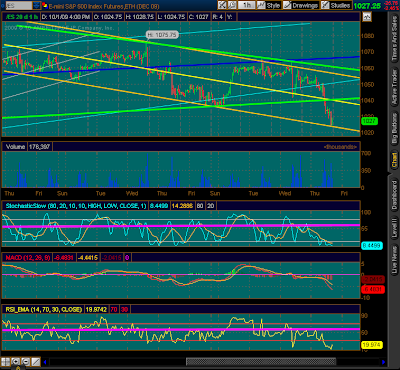Click the chart settings icon beside price scale

[x=367, y=17]
